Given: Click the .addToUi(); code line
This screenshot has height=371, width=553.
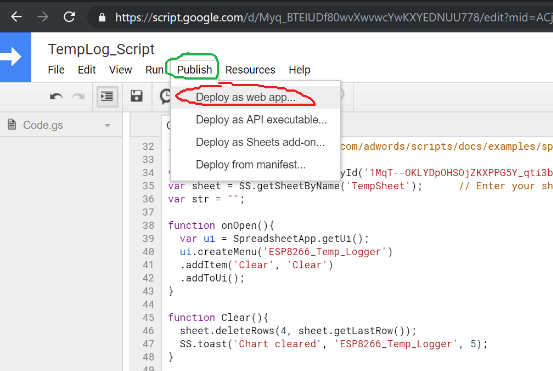Looking at the screenshot, I should pyautogui.click(x=212, y=278).
